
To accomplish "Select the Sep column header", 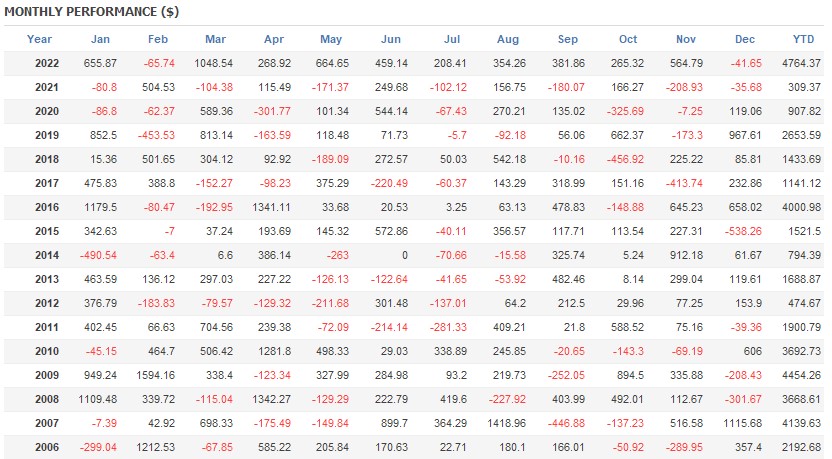I will coord(568,39).
